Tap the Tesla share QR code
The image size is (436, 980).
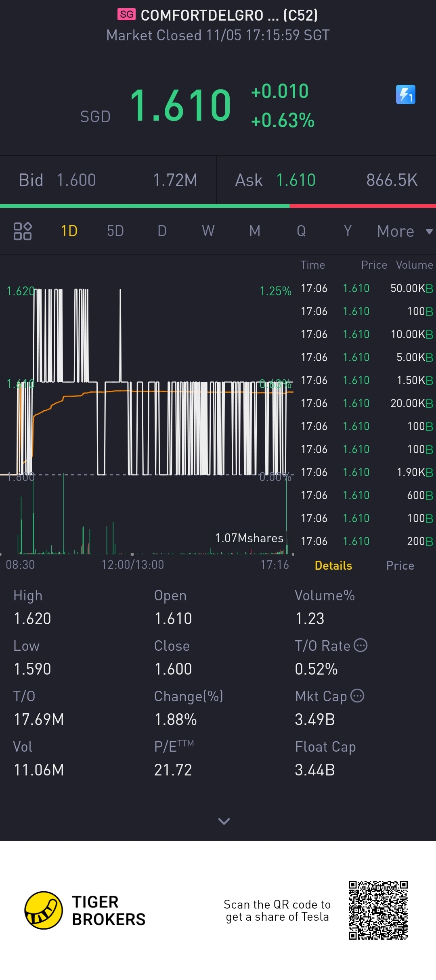tap(378, 910)
